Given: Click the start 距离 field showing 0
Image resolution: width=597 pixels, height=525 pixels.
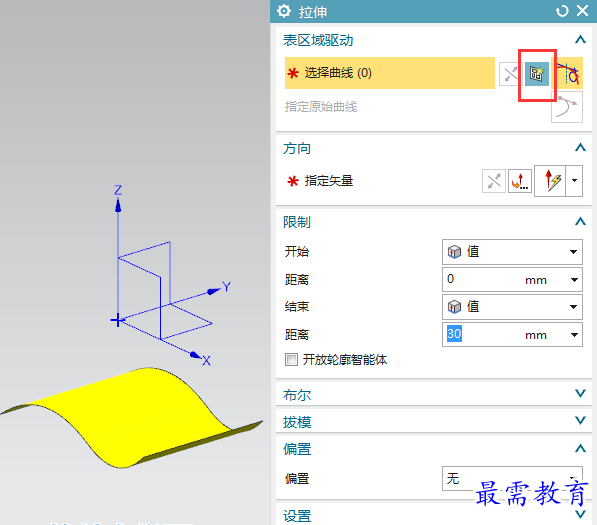Looking at the screenshot, I should (512, 279).
